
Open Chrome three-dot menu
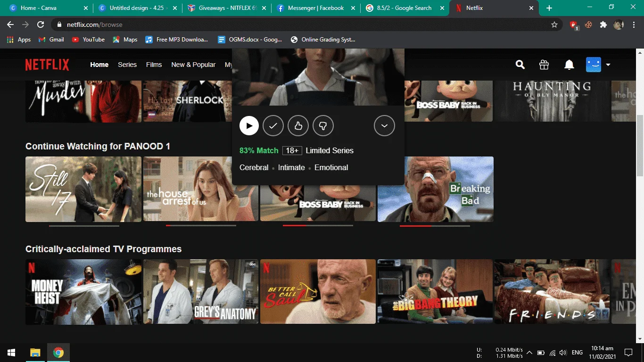[634, 25]
